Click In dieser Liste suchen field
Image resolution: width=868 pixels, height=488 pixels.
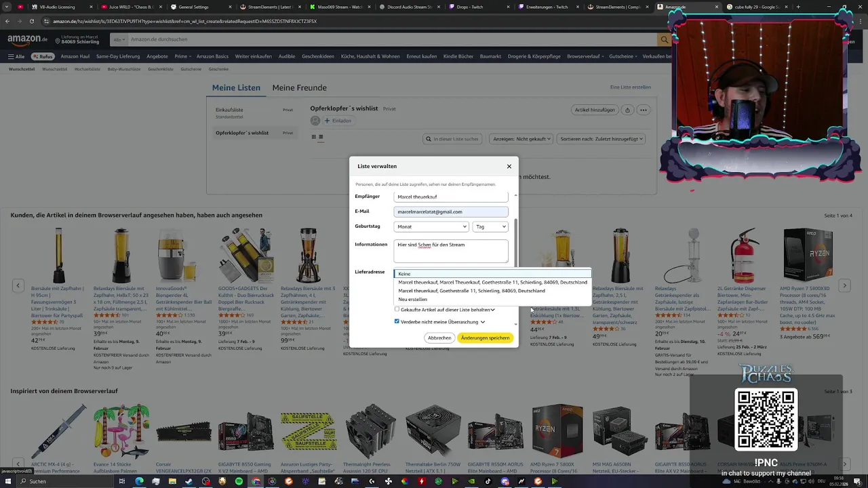[453, 139]
